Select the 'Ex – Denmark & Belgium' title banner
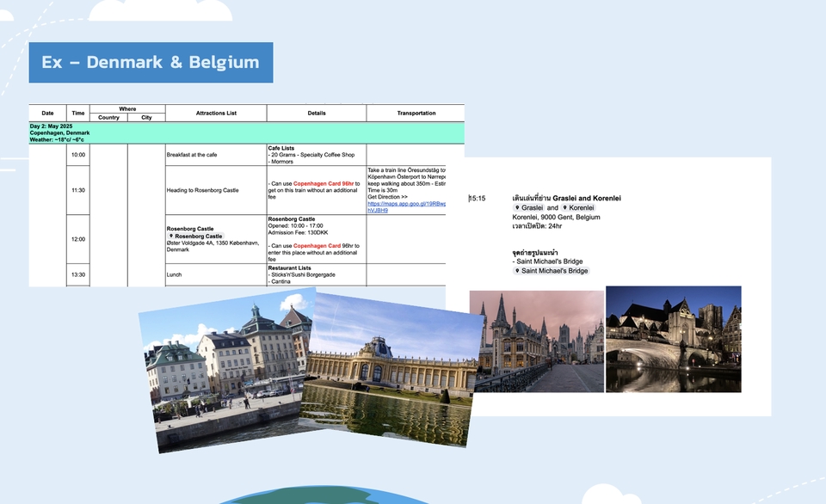This screenshot has width=826, height=504. click(x=151, y=62)
